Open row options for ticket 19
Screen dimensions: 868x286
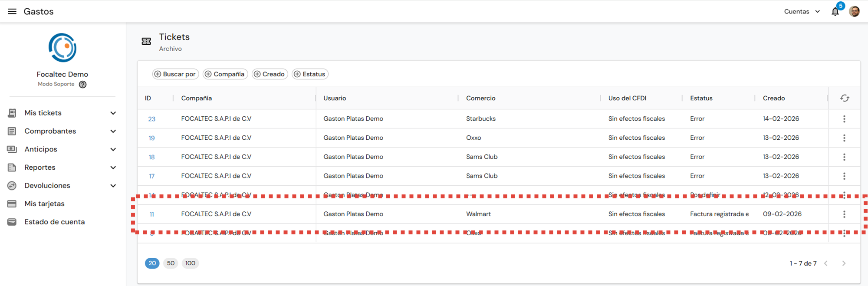[x=844, y=138]
